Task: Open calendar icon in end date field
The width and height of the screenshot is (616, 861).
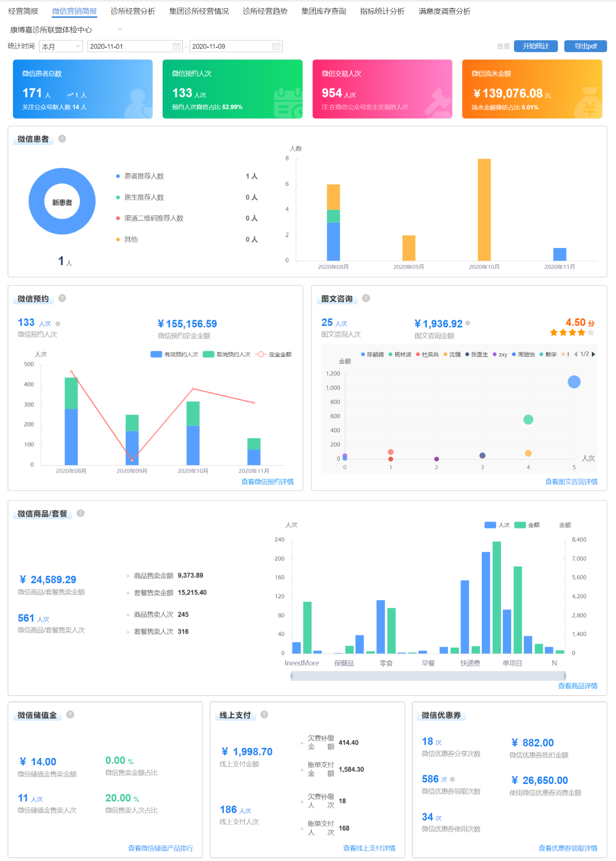Action: pyautogui.click(x=276, y=46)
